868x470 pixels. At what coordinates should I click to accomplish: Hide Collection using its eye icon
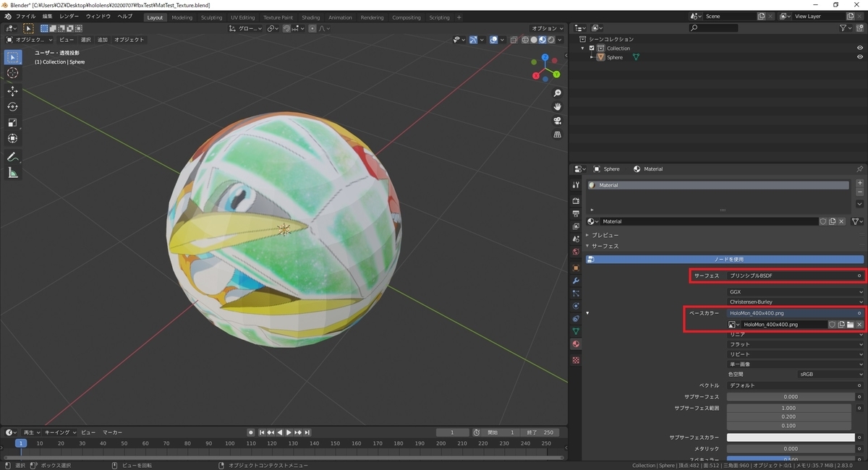[x=860, y=48]
